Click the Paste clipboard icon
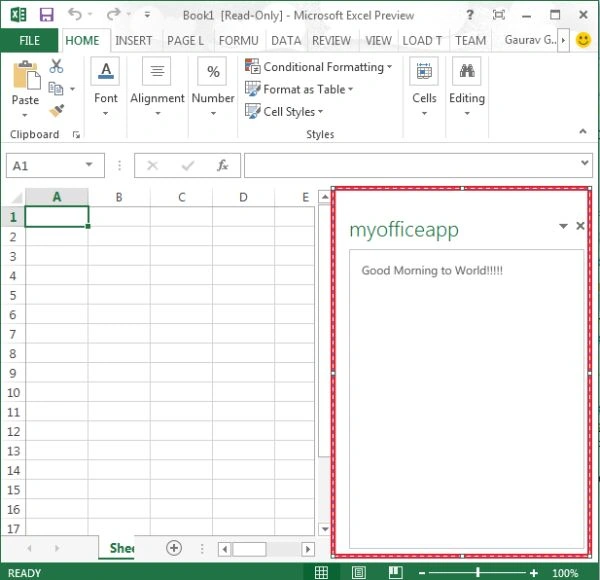Screen dimensions: 600x580 pyautogui.click(x=26, y=75)
